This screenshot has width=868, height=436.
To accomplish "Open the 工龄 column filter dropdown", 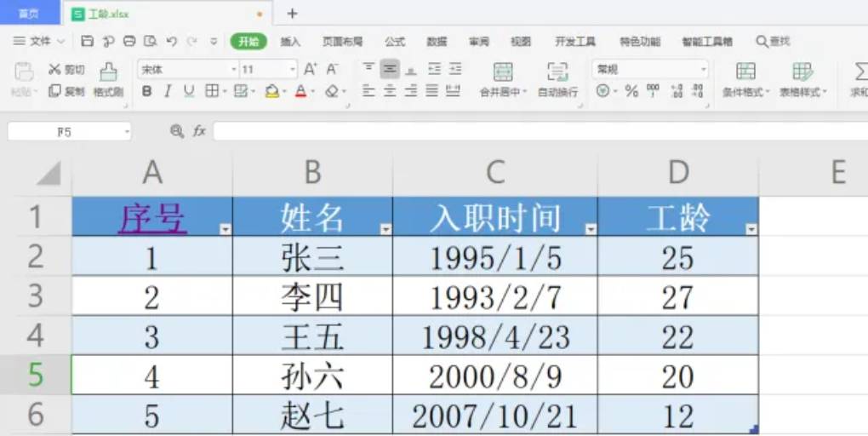I will click(x=751, y=229).
